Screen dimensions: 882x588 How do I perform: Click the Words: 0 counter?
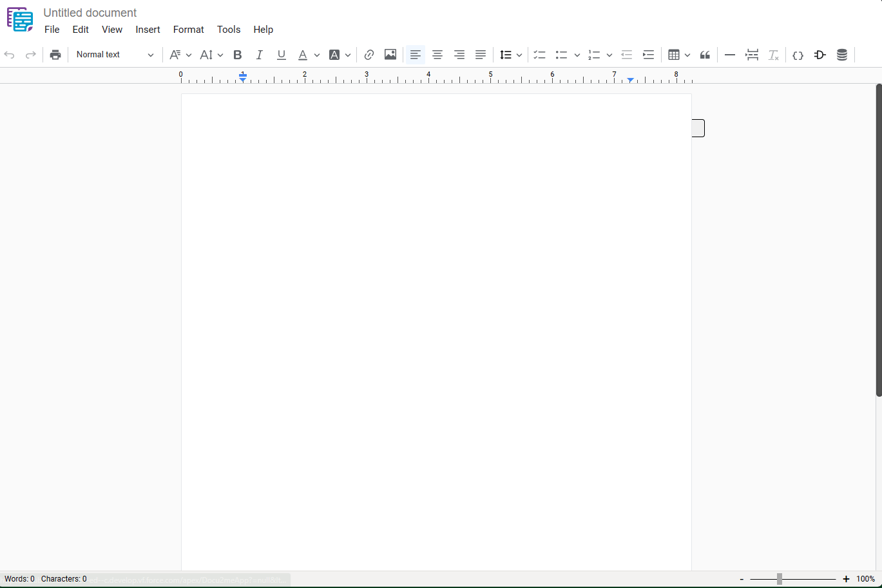pos(20,579)
